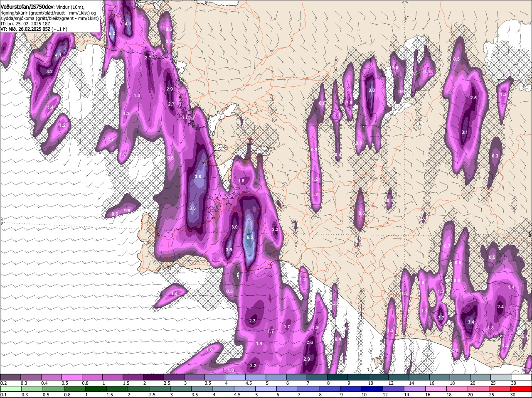Select the dark green swatch between 1 and 1.5

[x=95, y=389]
